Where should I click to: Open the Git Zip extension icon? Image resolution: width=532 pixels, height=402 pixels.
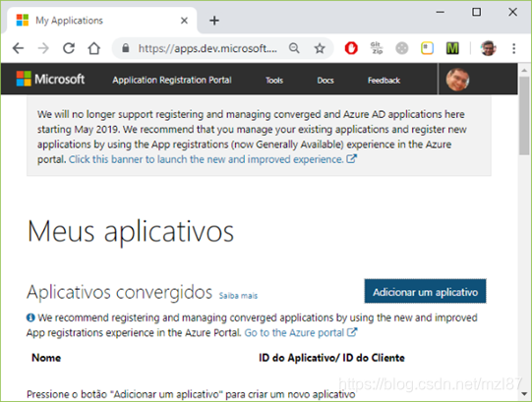click(377, 48)
